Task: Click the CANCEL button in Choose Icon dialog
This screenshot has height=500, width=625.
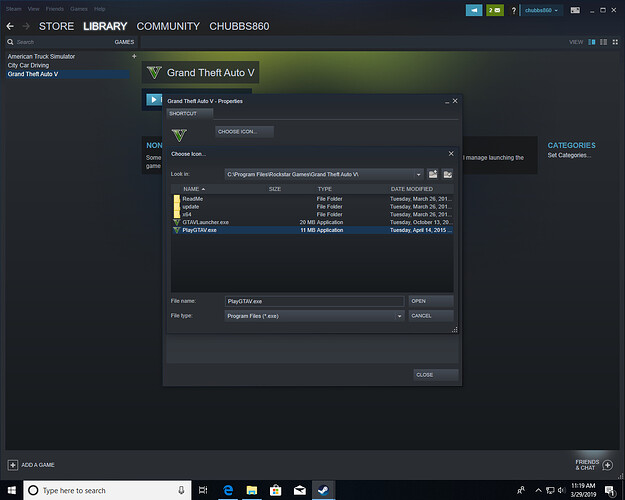Action: [430, 315]
